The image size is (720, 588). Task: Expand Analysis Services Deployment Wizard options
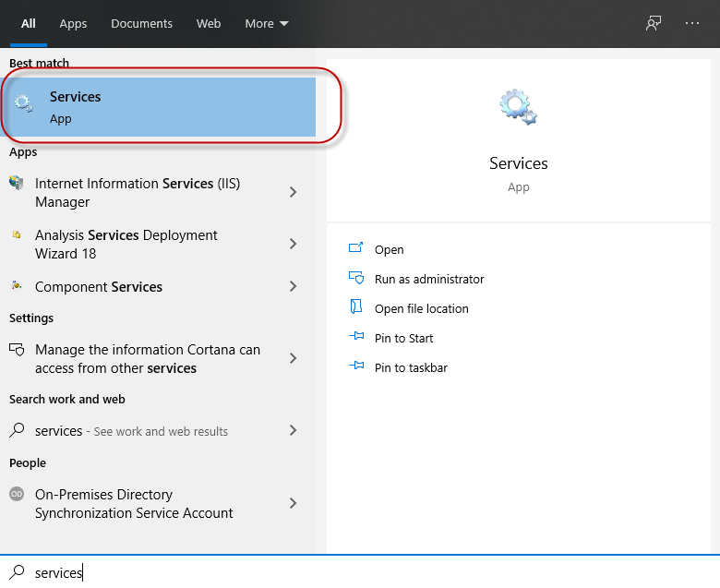pos(293,244)
